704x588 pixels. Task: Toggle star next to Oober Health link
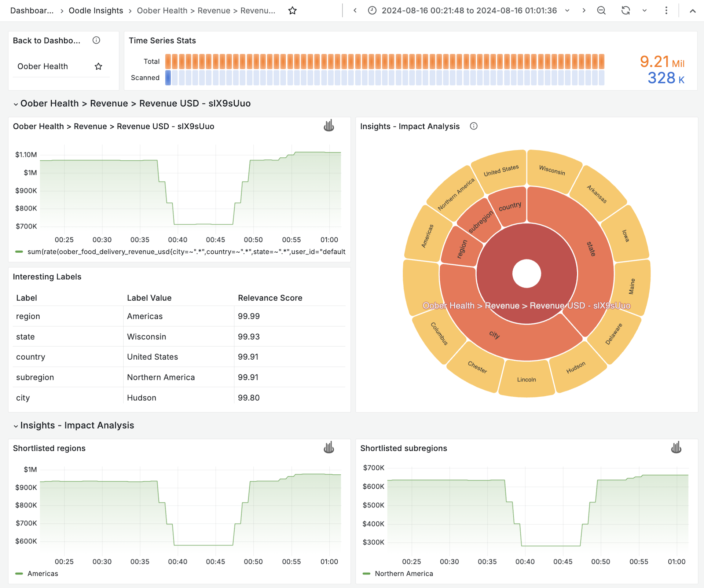pyautogui.click(x=98, y=66)
